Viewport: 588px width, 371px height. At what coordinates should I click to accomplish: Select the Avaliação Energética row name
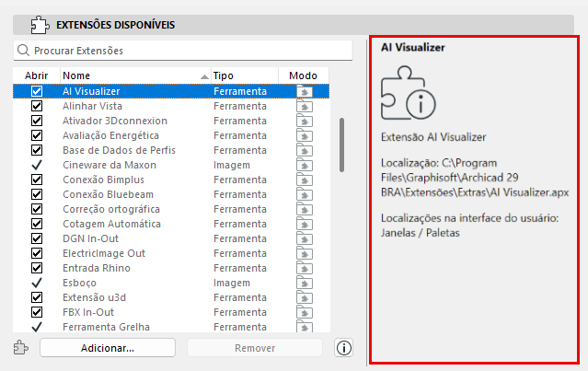click(x=110, y=135)
